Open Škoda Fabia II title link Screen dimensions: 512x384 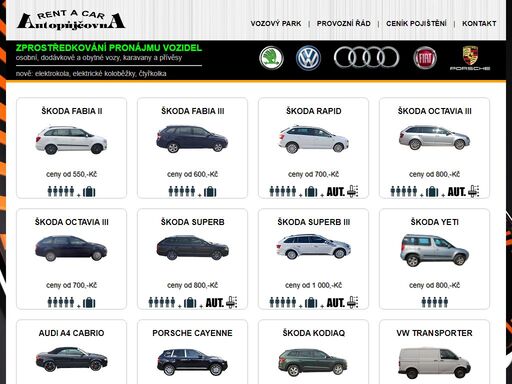coord(72,111)
